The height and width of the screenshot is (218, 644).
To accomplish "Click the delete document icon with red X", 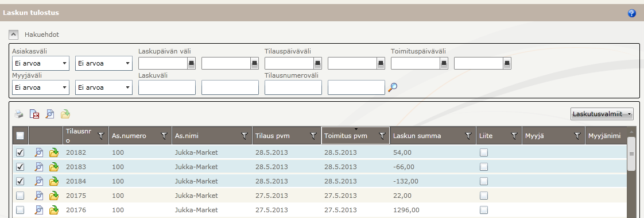I will pyautogui.click(x=34, y=114).
